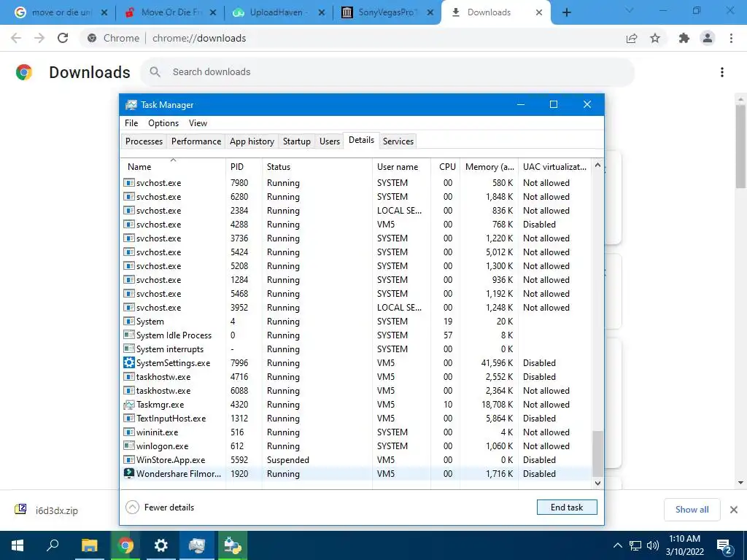This screenshot has width=747, height=560.
Task: Open the volume speaker tray icon
Action: click(653, 545)
